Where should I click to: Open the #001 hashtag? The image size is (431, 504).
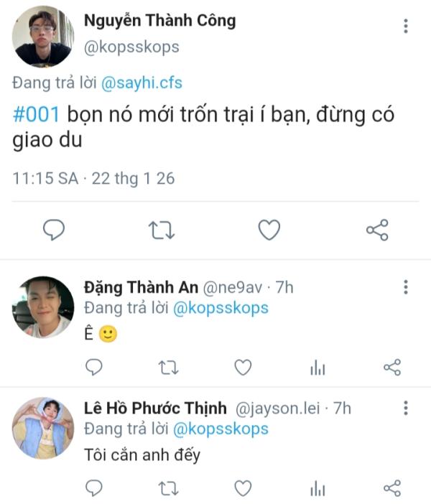click(36, 114)
